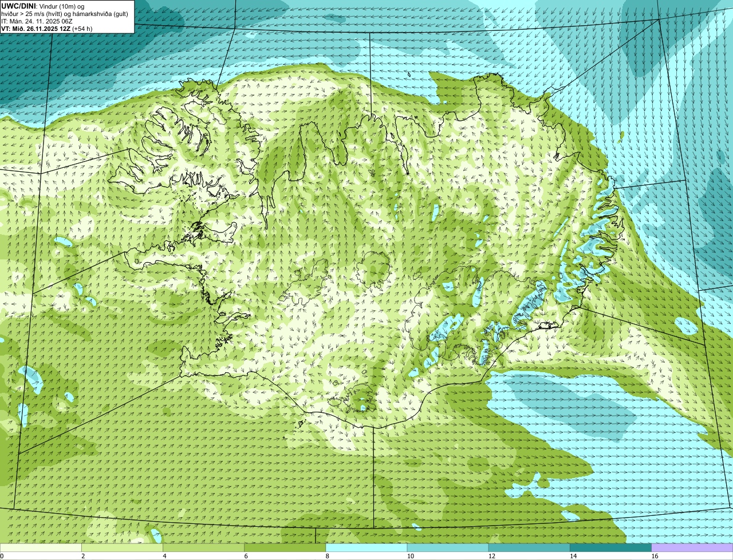Click the legend label "8"
Screen dimensions: 733x560
click(x=328, y=556)
